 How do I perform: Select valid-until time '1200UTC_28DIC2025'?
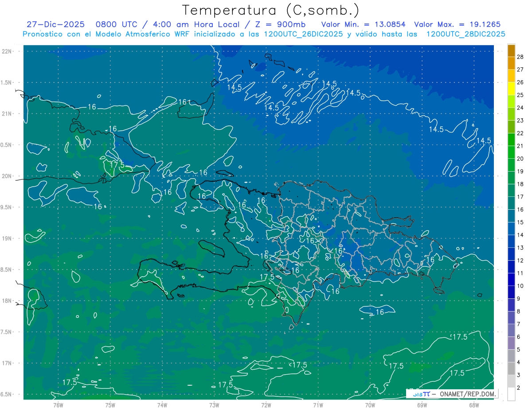(465, 34)
